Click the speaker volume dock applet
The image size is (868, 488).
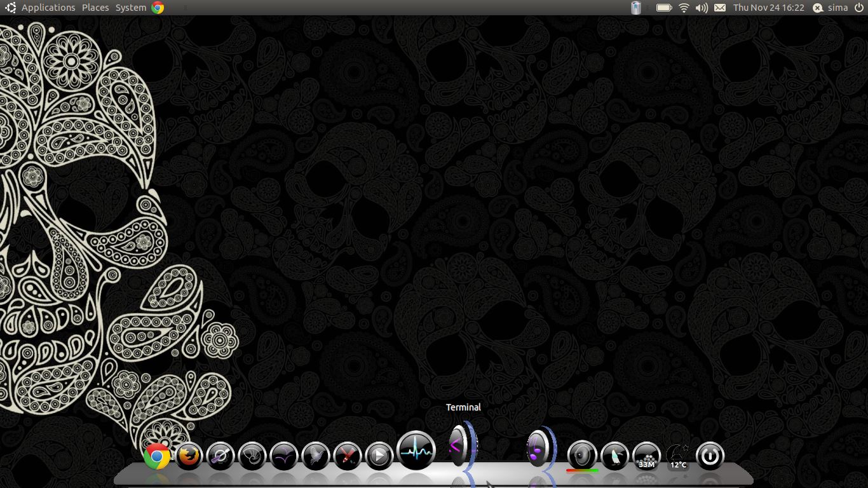click(x=583, y=456)
